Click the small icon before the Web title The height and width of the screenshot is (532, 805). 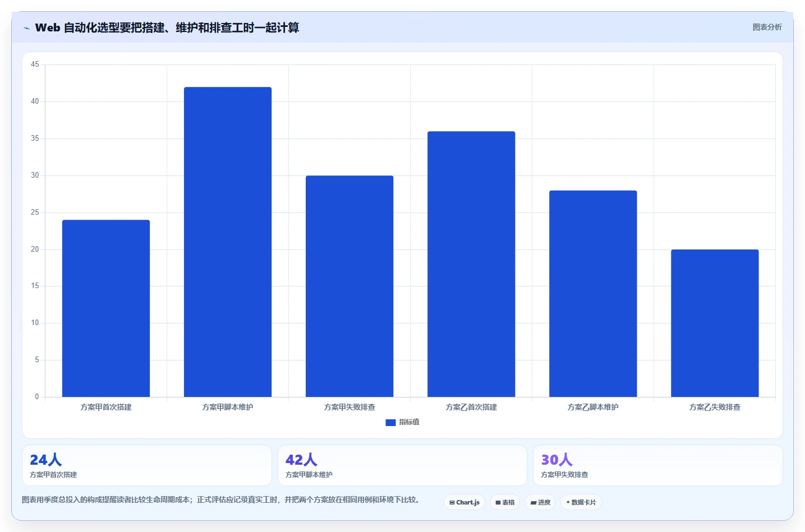tap(26, 28)
